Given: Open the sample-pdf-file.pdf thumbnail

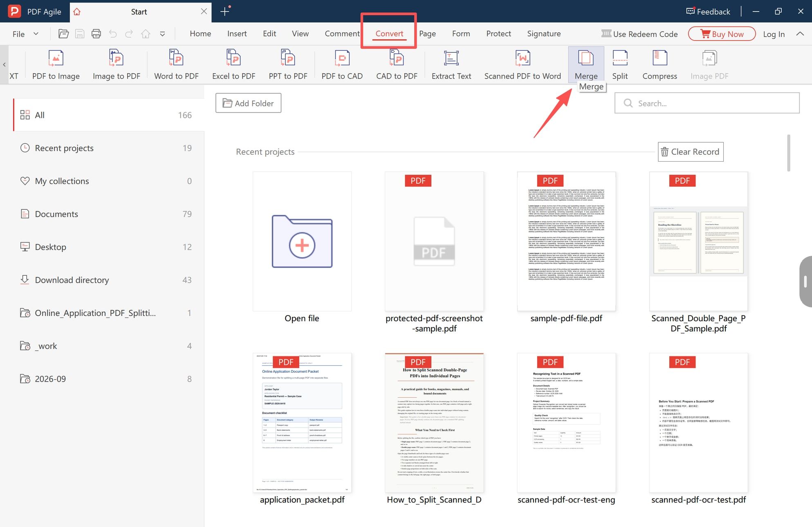Looking at the screenshot, I should (566, 241).
